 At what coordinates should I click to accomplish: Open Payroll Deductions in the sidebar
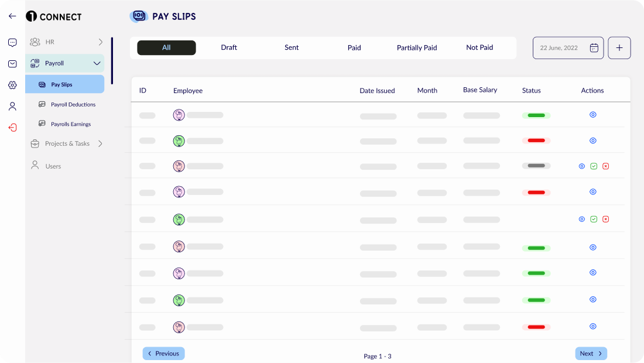click(73, 105)
